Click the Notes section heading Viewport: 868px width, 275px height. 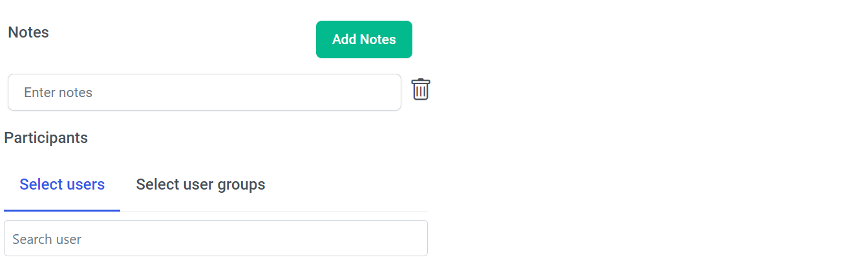[x=28, y=32]
